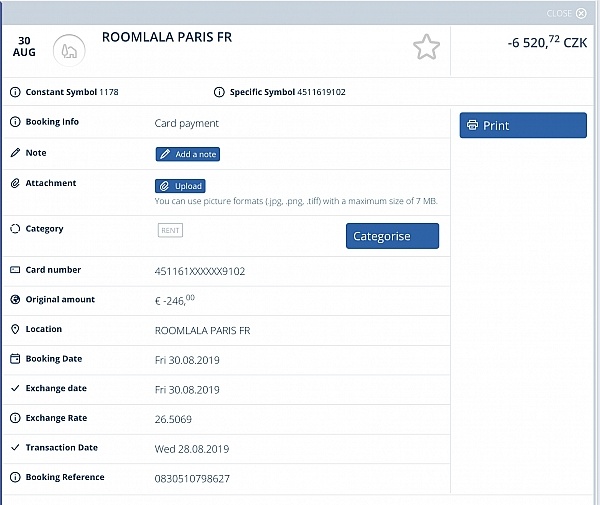Viewport: 600px width, 505px height.
Task: Click the Card payment booking info text
Action: pos(187,123)
